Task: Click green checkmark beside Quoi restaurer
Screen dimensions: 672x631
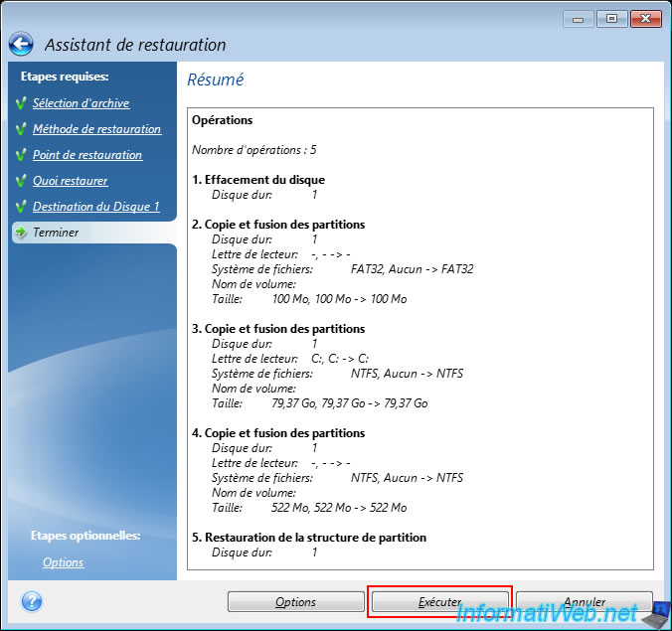Action: [21, 181]
